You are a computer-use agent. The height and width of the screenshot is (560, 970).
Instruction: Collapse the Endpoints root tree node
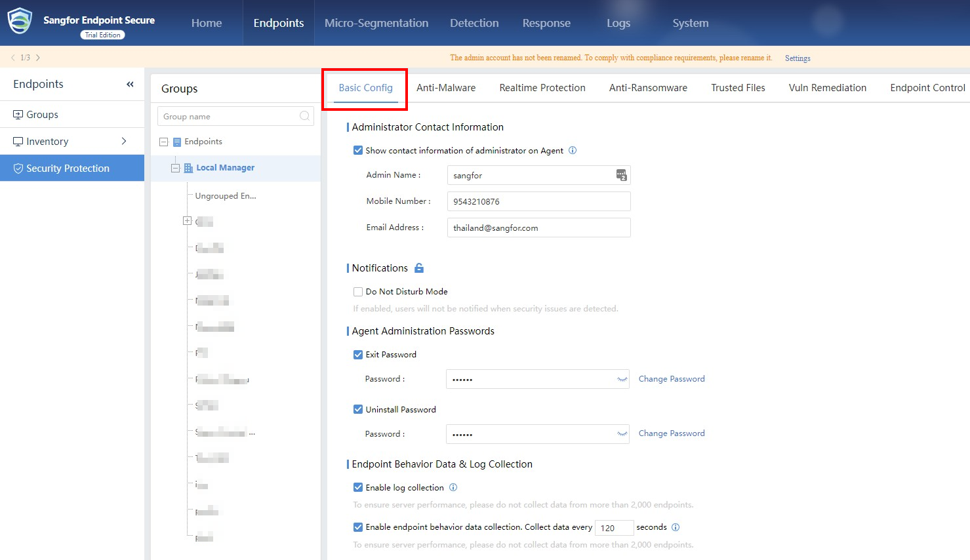[164, 142]
